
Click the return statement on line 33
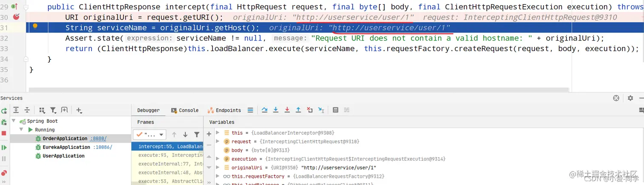352,49
